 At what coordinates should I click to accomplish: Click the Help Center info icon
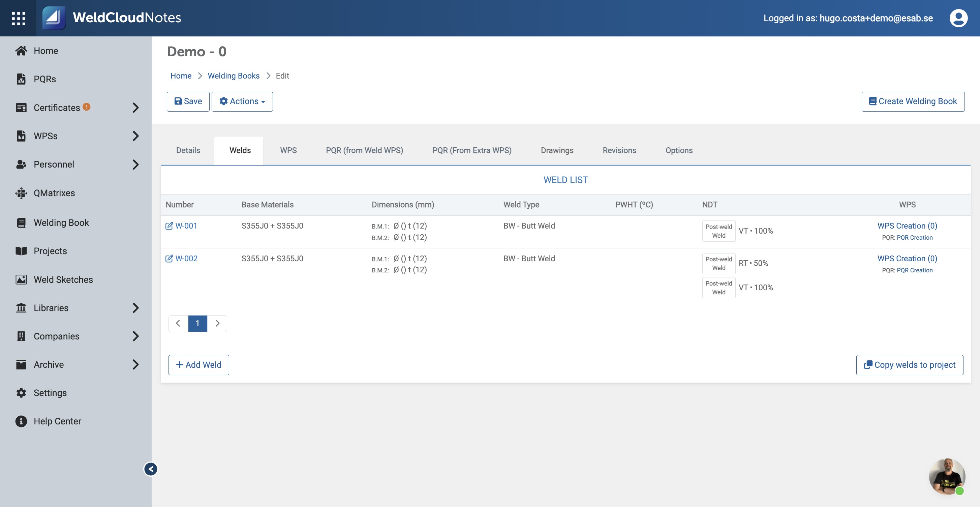point(21,421)
